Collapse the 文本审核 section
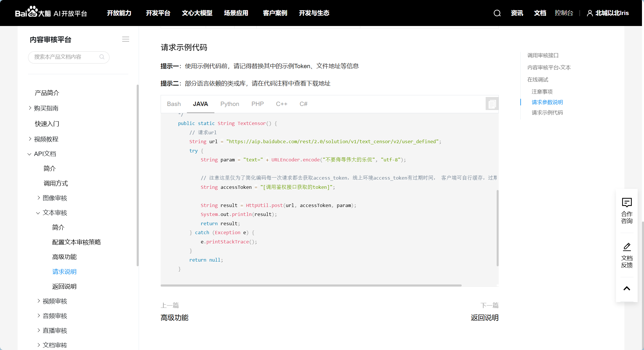This screenshot has height=350, width=644. (38, 213)
